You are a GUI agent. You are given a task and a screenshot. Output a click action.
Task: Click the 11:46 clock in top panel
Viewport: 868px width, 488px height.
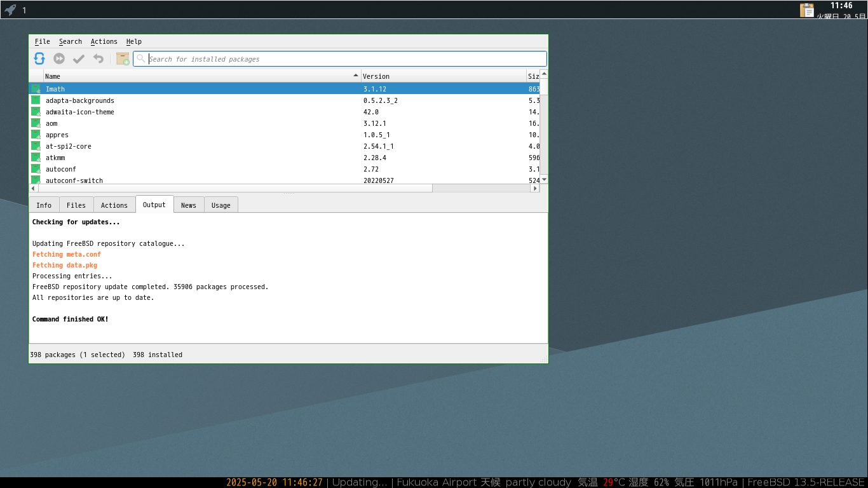click(x=841, y=6)
